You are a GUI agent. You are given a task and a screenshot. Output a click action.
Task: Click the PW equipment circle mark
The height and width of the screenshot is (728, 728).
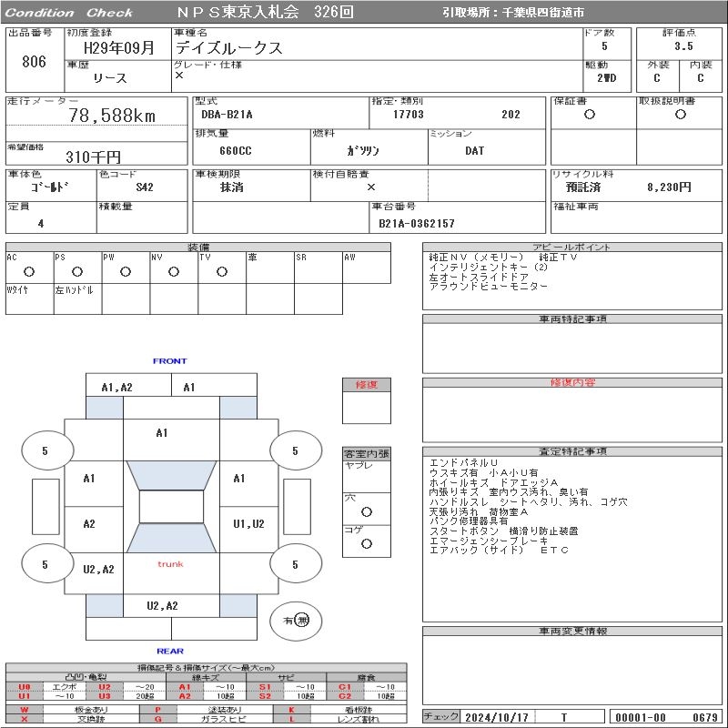(126, 271)
